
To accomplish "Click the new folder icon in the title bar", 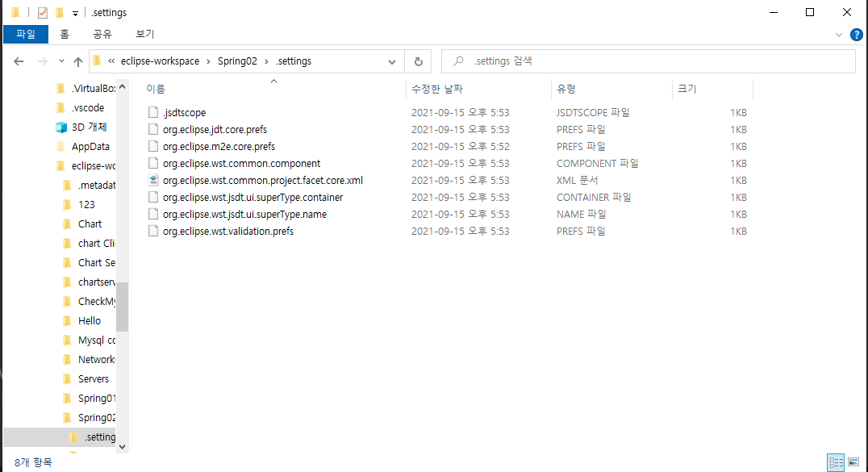I will [x=60, y=12].
